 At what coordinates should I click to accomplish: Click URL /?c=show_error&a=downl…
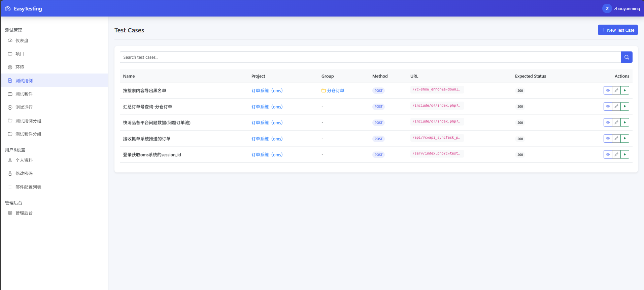point(437,89)
